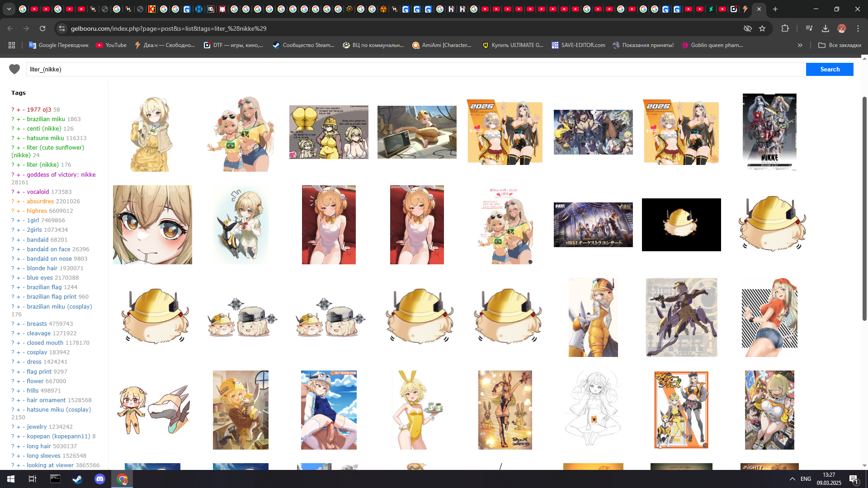Select the address bar URL text

click(x=169, y=28)
